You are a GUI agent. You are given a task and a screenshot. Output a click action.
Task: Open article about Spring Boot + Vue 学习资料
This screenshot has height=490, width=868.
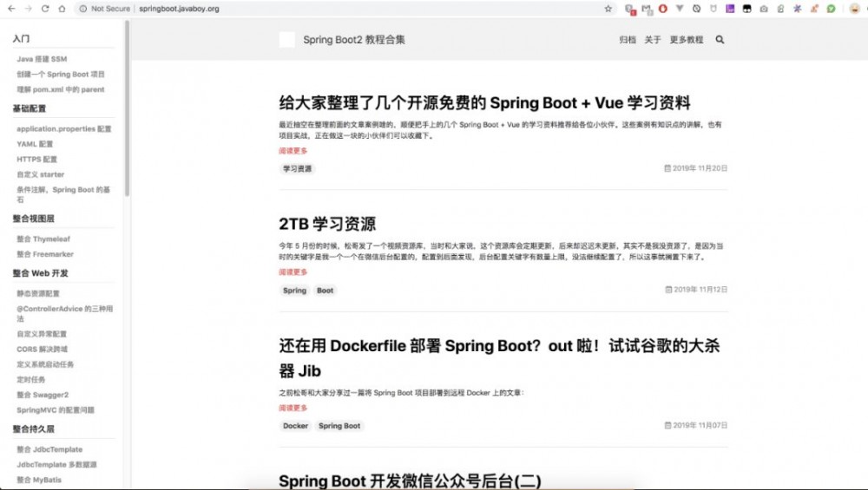tap(484, 103)
